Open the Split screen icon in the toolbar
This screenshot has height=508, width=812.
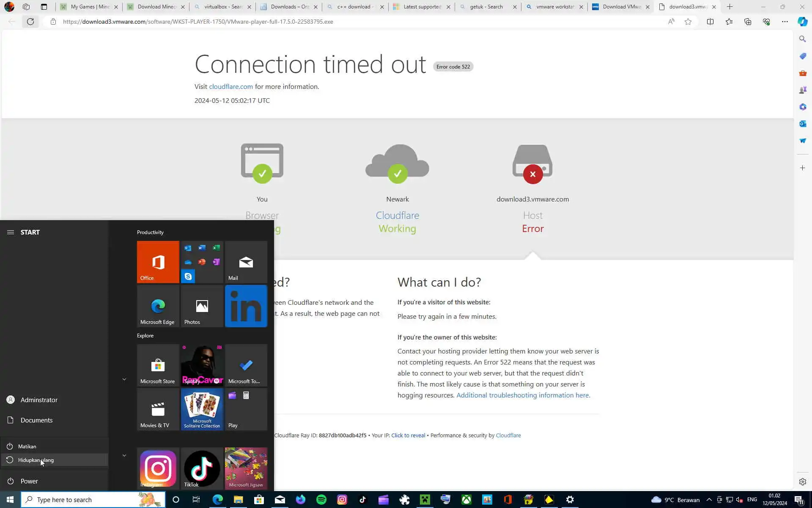(710, 22)
